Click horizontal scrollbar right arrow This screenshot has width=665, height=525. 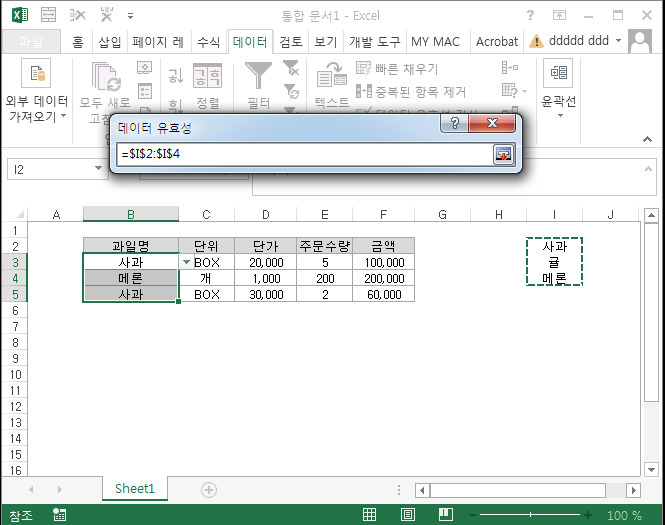(x=634, y=490)
